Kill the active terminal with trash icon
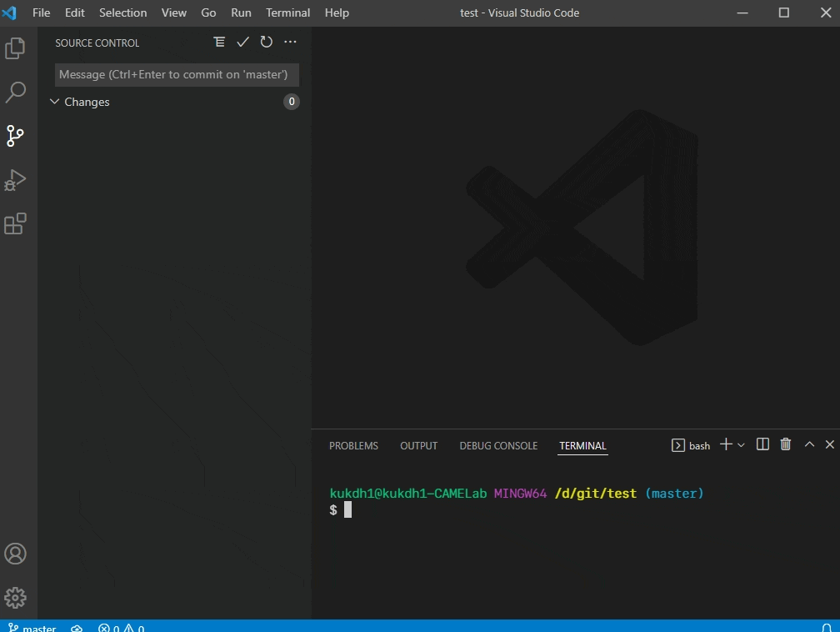The height and width of the screenshot is (632, 840). pos(785,444)
